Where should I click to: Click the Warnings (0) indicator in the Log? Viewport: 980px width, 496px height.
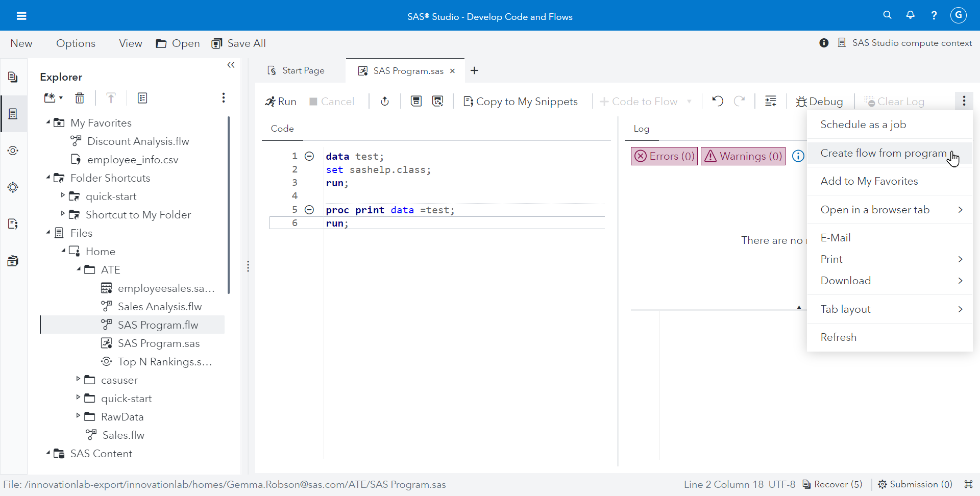(743, 156)
